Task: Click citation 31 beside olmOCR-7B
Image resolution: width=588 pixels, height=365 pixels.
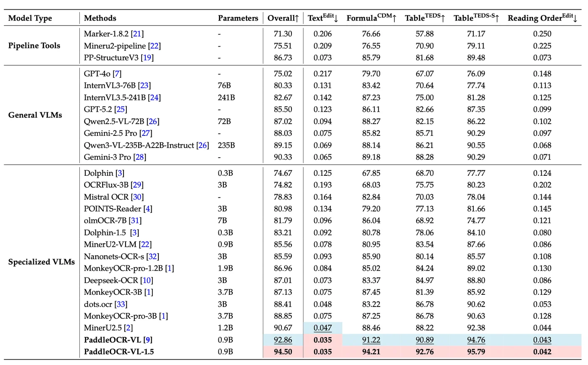Action: [136, 221]
